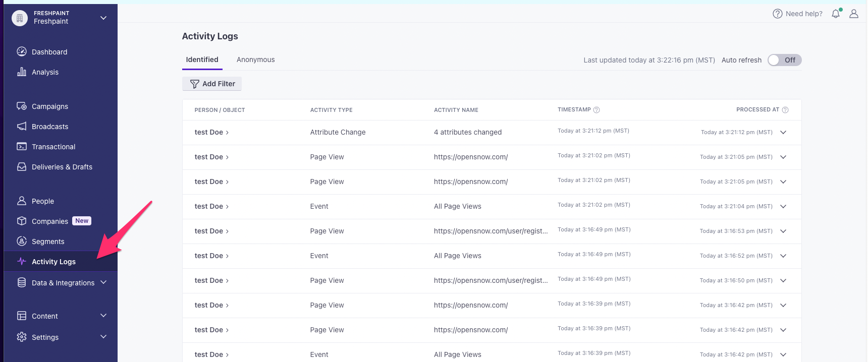Click the Broadcasts megaphone icon

[x=22, y=126]
